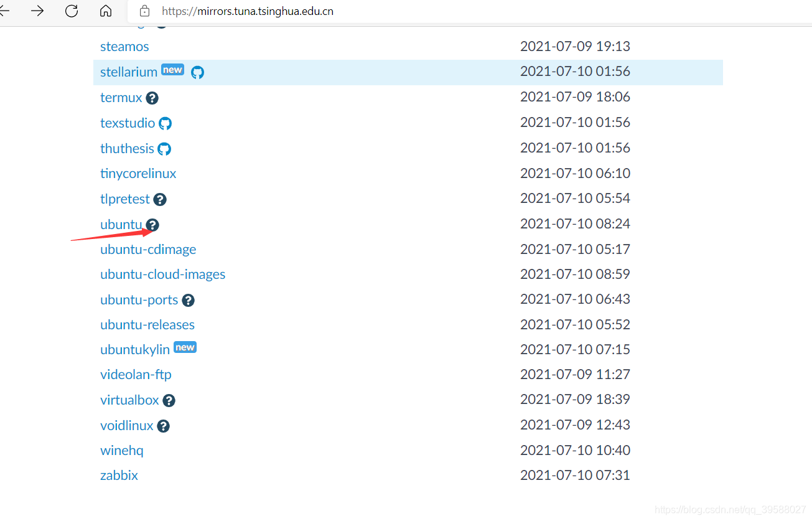Open the tlpretest mirror link
The image size is (812, 521).
click(x=125, y=199)
